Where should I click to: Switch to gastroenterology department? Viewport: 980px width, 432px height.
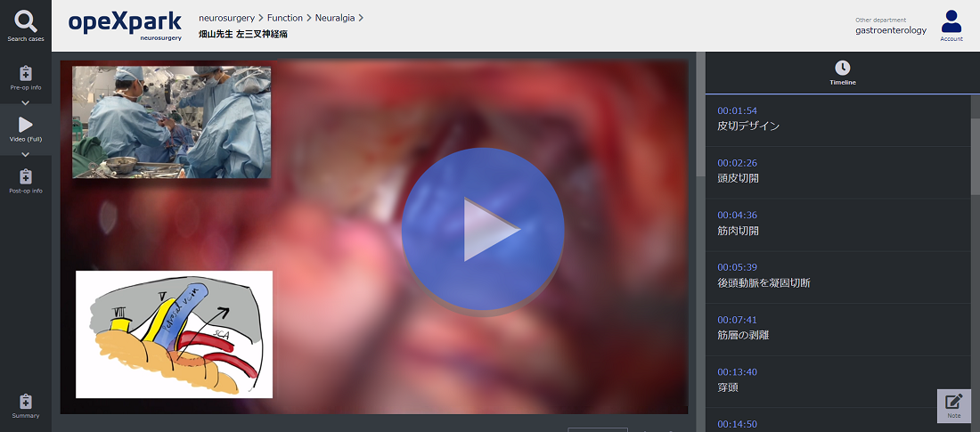point(891,30)
